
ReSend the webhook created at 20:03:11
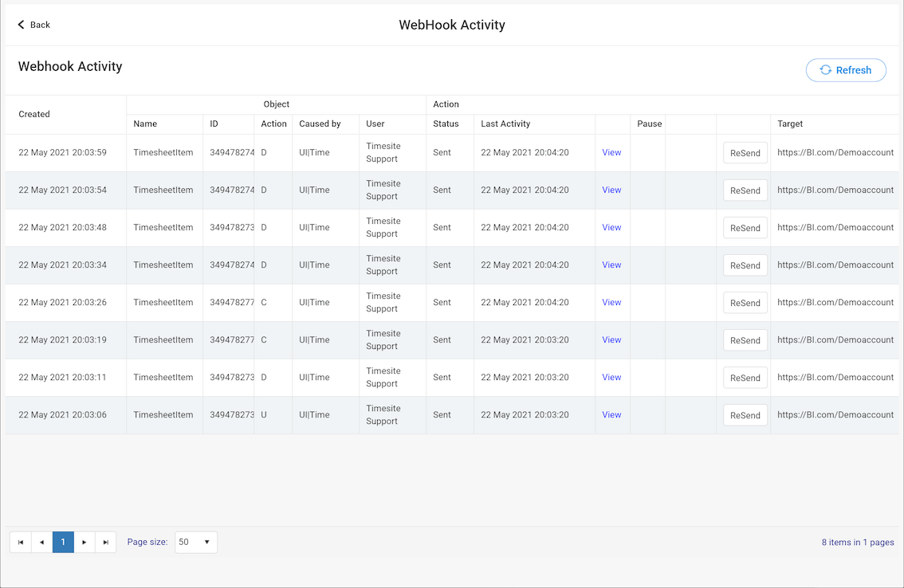click(x=745, y=378)
